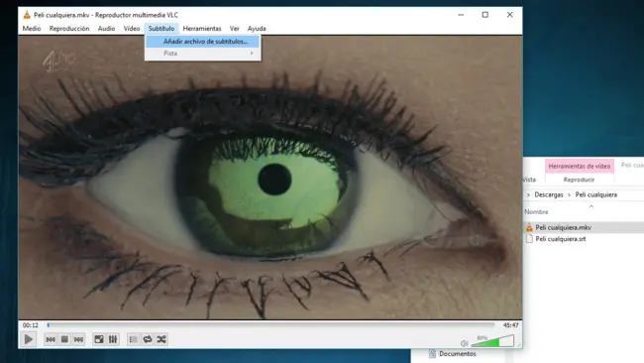Close the open Subtítulo menu
Viewport: 644px width, 363px height.
coord(161,29)
